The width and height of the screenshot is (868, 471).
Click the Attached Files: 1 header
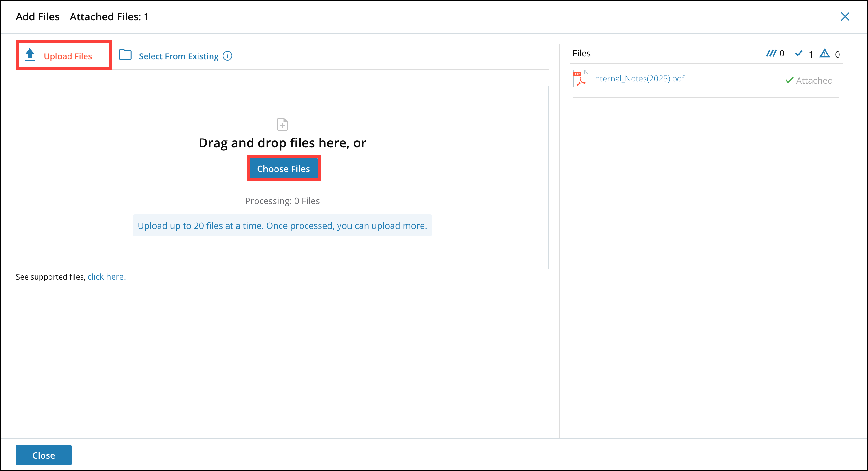pyautogui.click(x=109, y=16)
